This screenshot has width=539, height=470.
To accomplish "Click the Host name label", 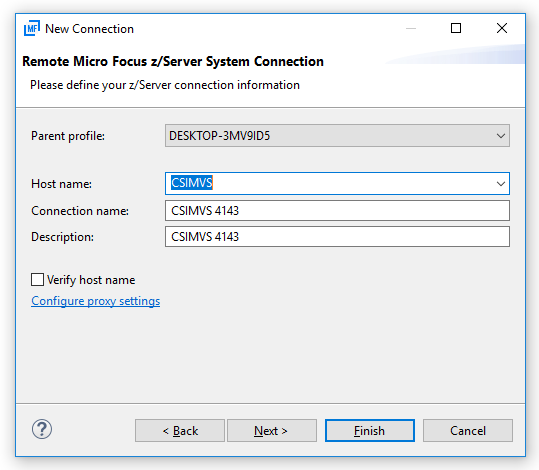I will pyautogui.click(x=62, y=184).
